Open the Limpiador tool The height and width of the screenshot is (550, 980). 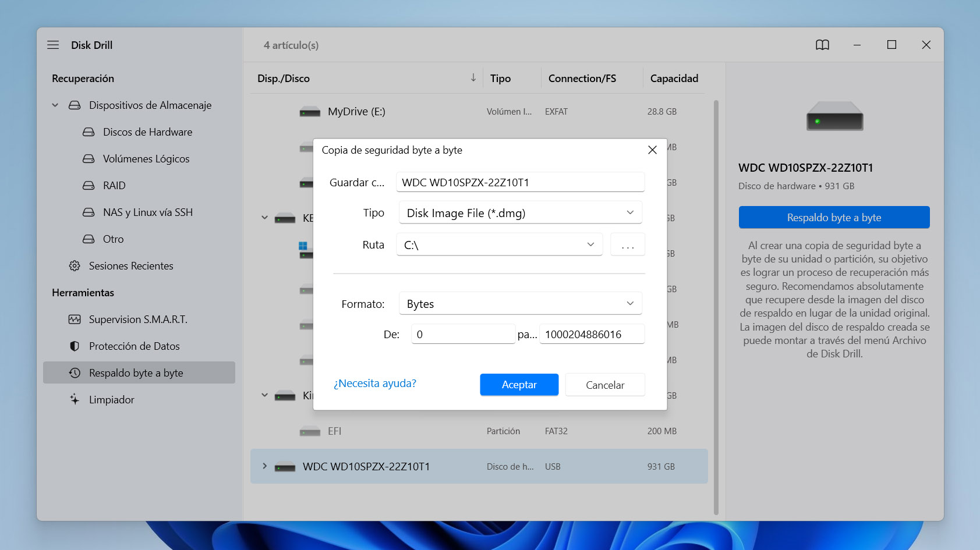point(111,400)
